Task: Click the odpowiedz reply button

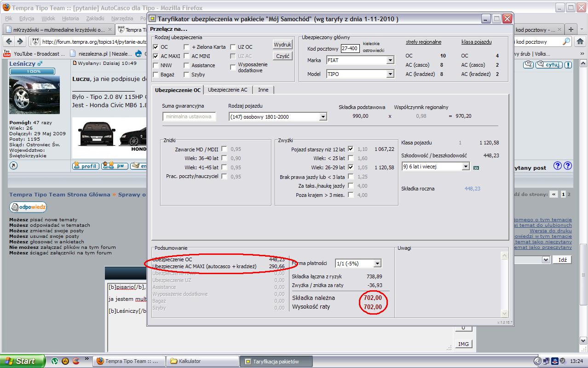Action: (28, 207)
